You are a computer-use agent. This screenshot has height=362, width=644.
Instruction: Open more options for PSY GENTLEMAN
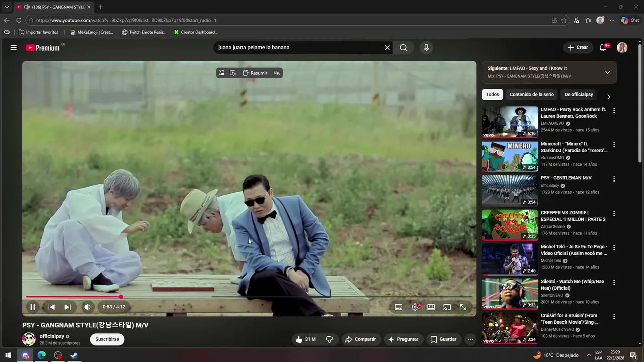pos(614,179)
